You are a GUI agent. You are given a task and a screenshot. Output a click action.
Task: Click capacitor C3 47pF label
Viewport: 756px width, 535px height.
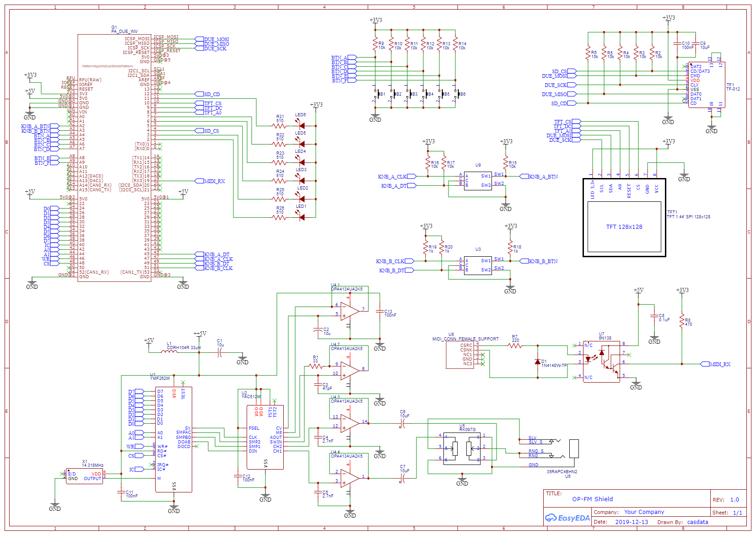327,386
